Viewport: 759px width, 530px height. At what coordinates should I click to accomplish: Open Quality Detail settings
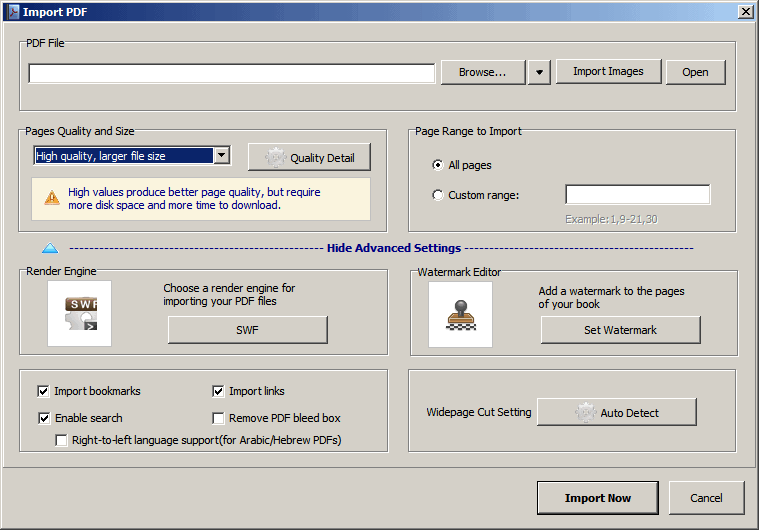(x=309, y=157)
